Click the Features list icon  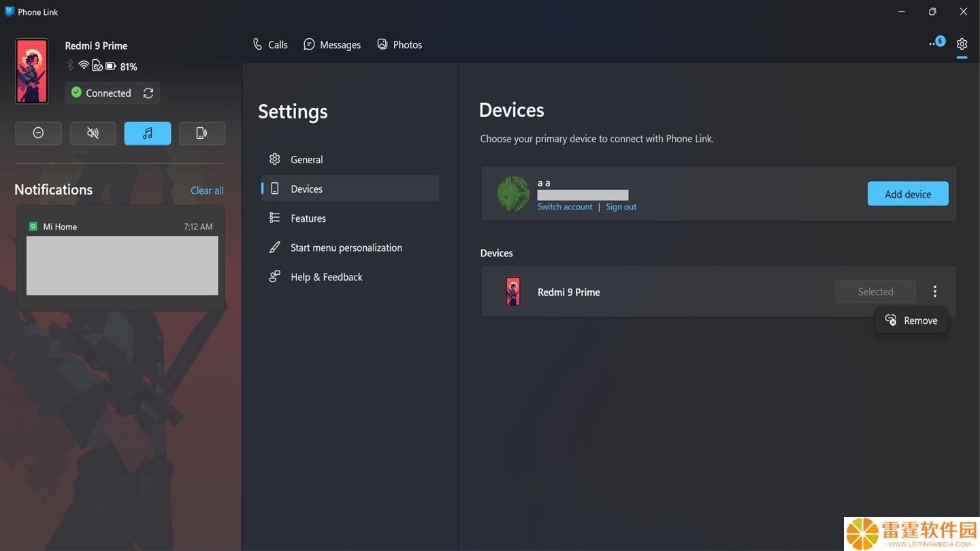click(x=275, y=218)
